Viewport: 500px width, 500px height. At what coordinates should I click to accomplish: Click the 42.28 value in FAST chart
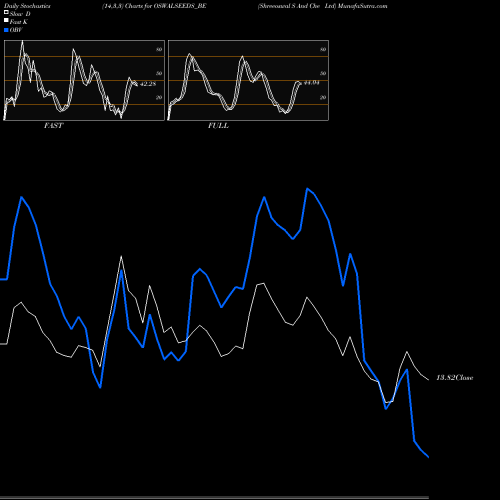pos(148,84)
